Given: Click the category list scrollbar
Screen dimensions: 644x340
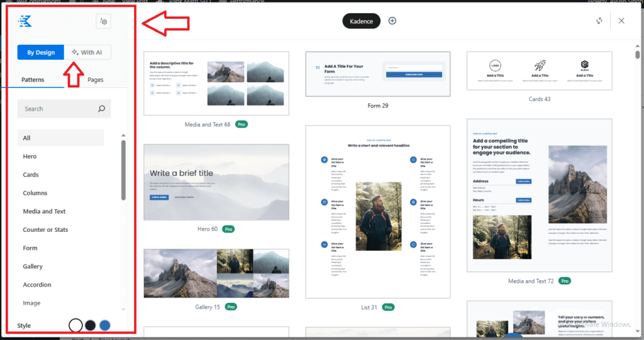Looking at the screenshot, I should (x=123, y=170).
